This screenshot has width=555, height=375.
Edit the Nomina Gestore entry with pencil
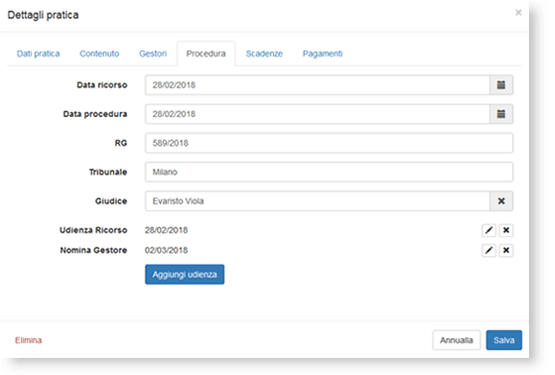[489, 250]
